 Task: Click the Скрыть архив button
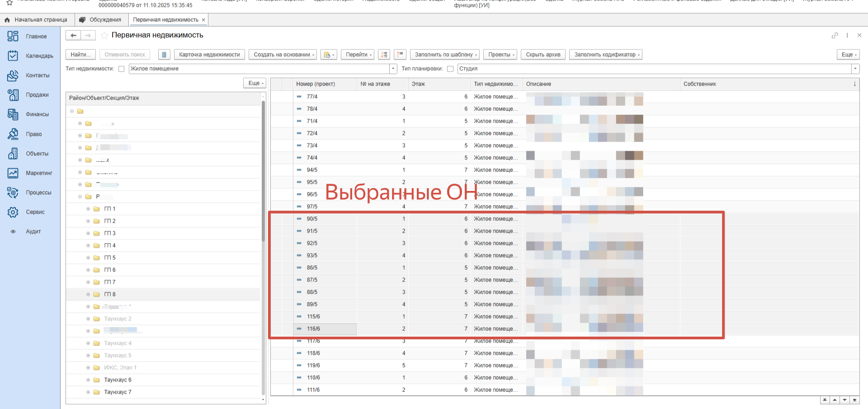[543, 55]
